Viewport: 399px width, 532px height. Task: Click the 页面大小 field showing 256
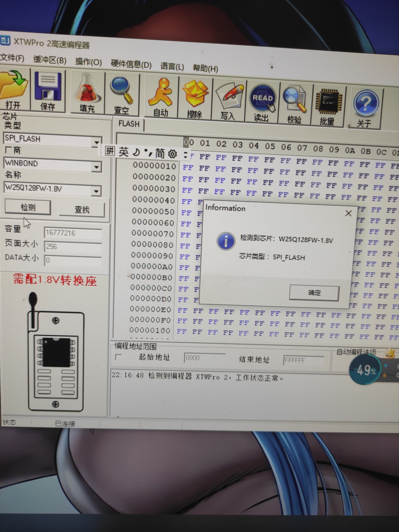73,246
